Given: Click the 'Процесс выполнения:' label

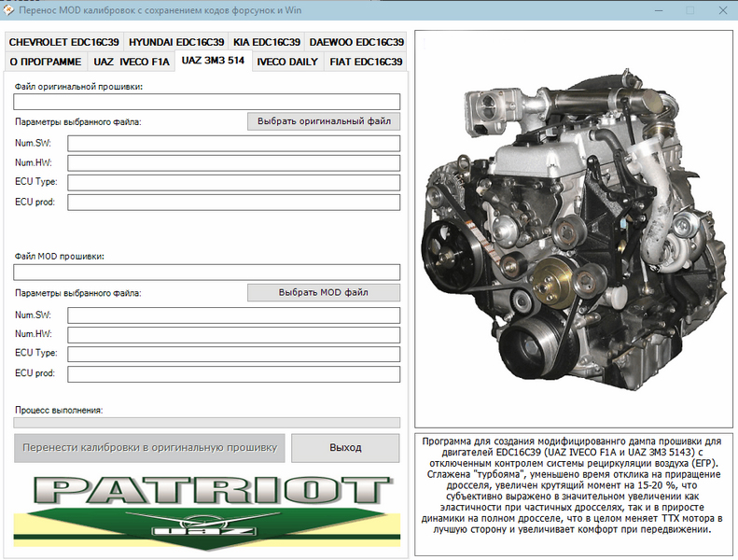Looking at the screenshot, I should 59,411.
